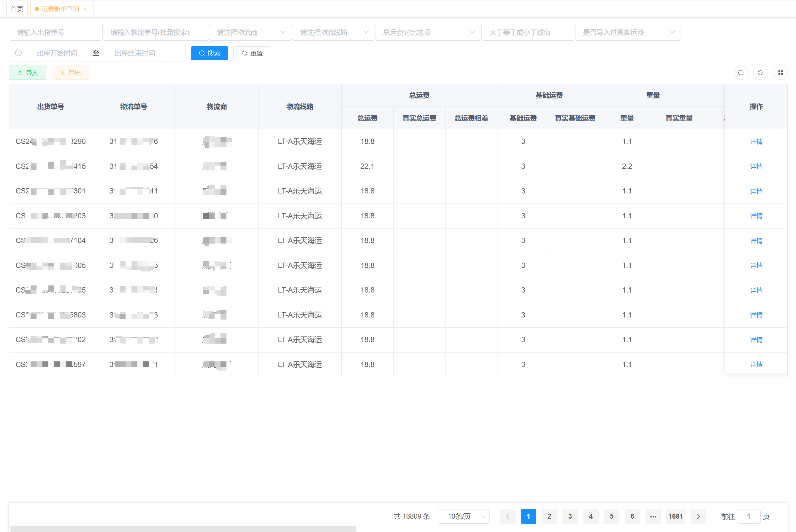Image resolution: width=796 pixels, height=532 pixels.
Task: Open 是否导入过真实运费 dropdown
Action: point(628,32)
